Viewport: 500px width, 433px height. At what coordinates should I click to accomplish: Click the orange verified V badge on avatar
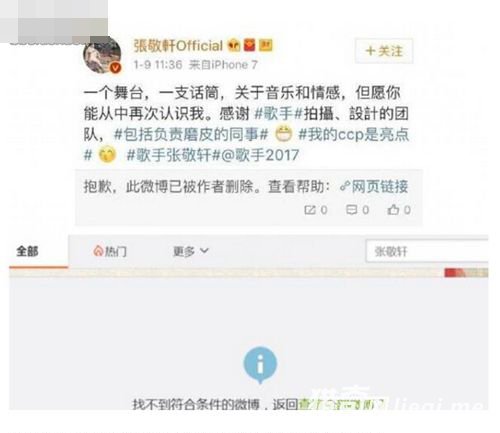pos(115,68)
